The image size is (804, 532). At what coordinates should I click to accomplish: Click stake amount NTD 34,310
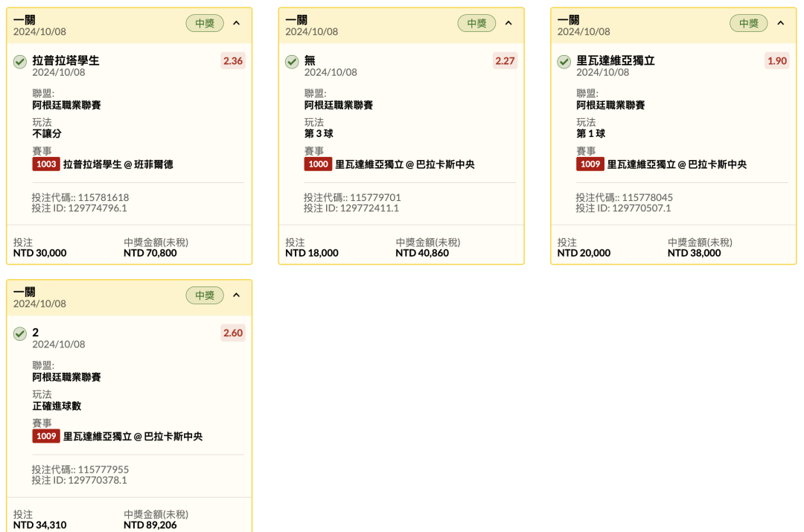point(40,525)
